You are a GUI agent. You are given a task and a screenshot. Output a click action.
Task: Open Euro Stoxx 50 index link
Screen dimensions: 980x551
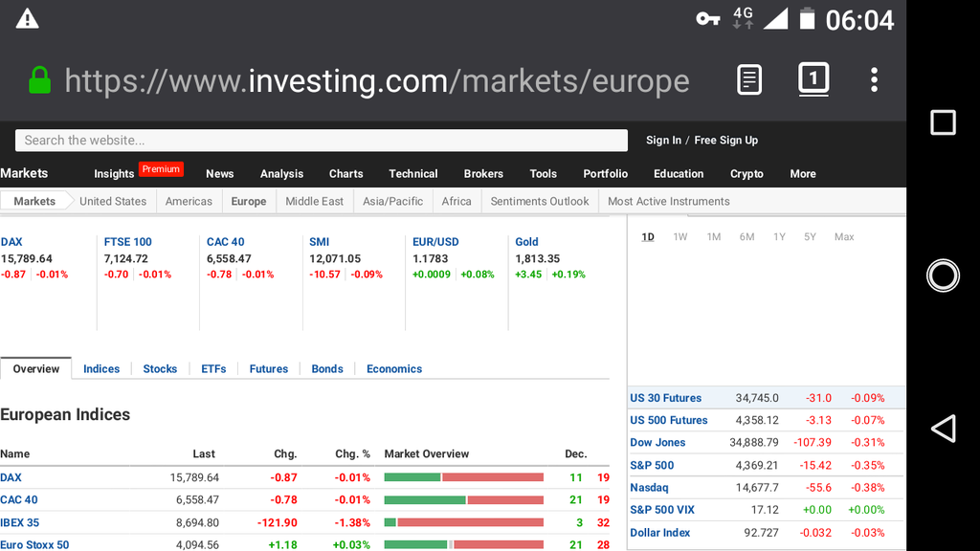coord(34,544)
